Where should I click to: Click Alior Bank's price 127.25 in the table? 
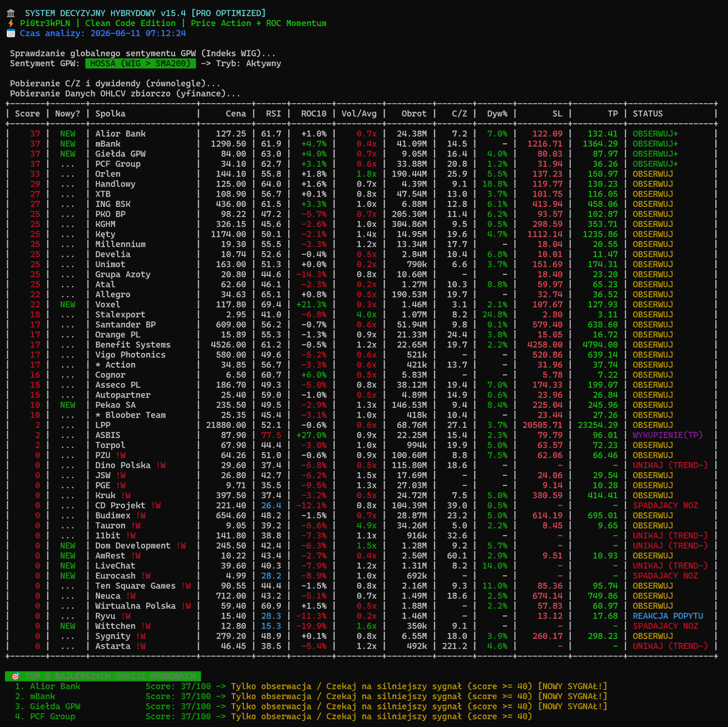click(x=231, y=134)
